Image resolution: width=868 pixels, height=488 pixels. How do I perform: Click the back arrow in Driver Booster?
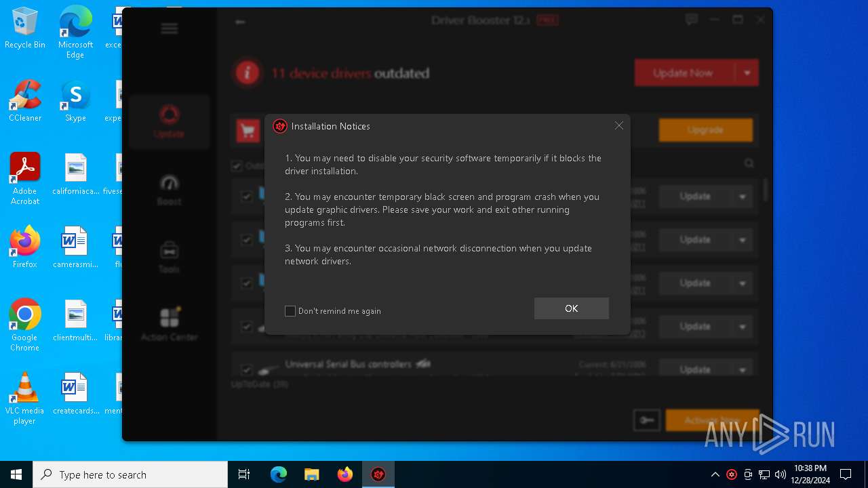(240, 22)
